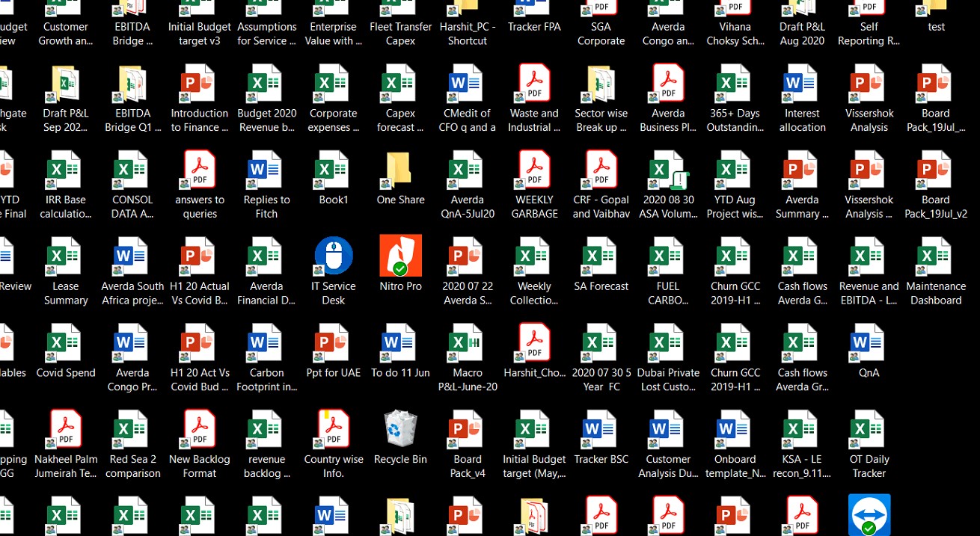Open the FUEL CARBO... spreadsheet

pos(668,256)
